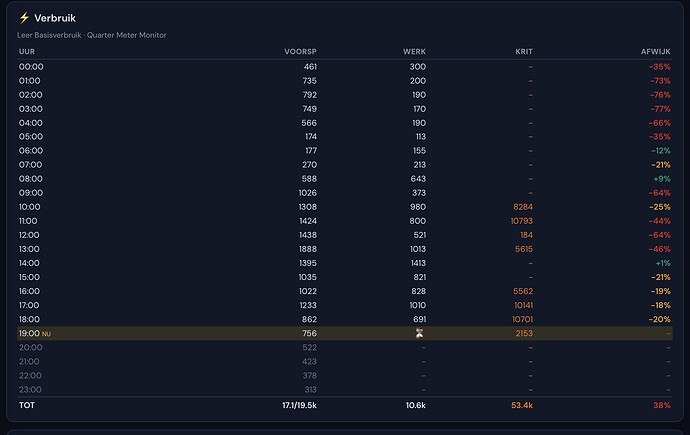Click the 213 actual value at 07:00
This screenshot has height=435, width=690.
pos(420,165)
